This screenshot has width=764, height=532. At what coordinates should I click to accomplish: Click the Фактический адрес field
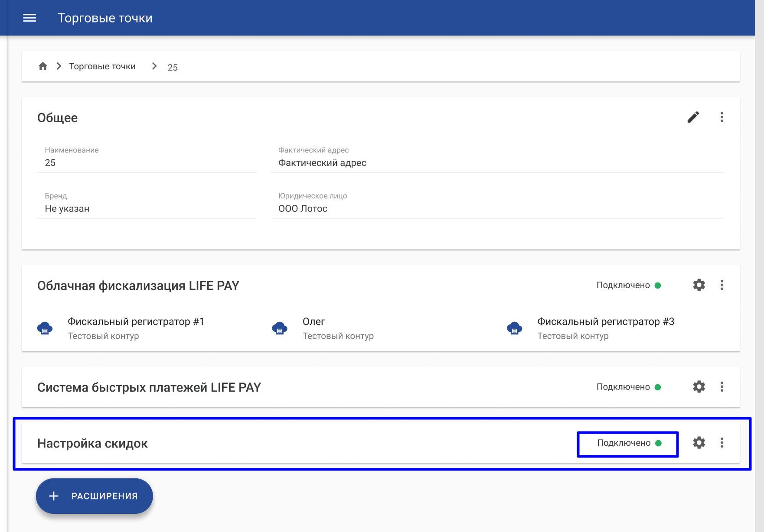497,159
